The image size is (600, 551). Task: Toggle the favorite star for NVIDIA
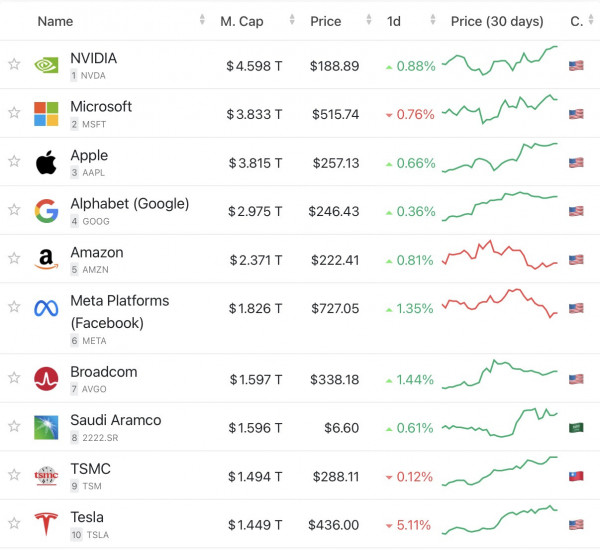pos(14,65)
